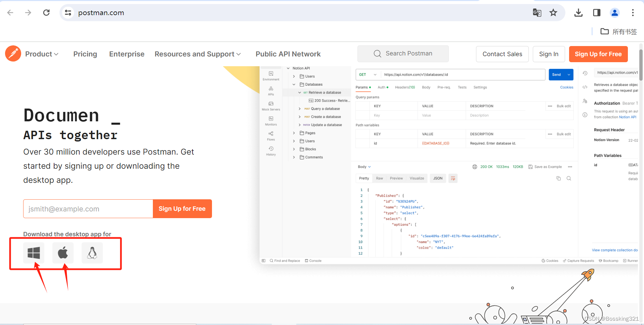The height and width of the screenshot is (325, 644).
Task: Collapse the Databases folder
Action: coord(294,84)
